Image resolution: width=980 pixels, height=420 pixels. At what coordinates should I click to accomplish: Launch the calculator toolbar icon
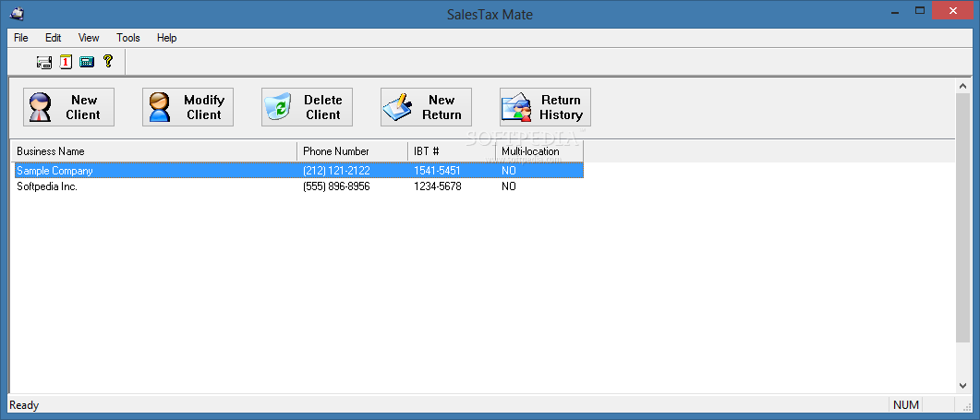[87, 62]
